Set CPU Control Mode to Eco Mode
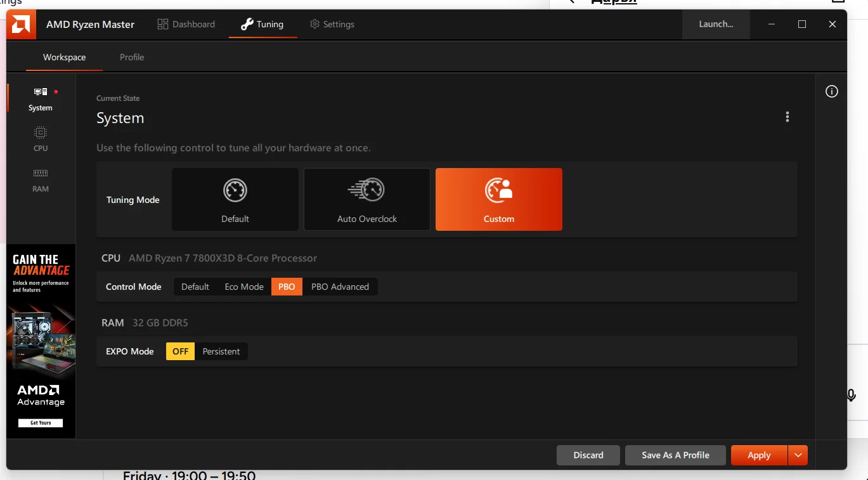The image size is (868, 480). click(244, 287)
